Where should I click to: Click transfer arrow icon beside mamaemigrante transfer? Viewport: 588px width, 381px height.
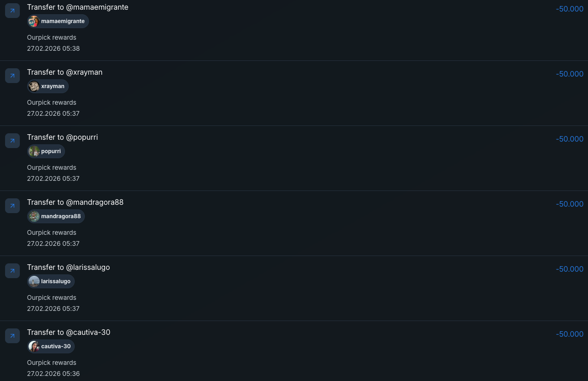12,11
